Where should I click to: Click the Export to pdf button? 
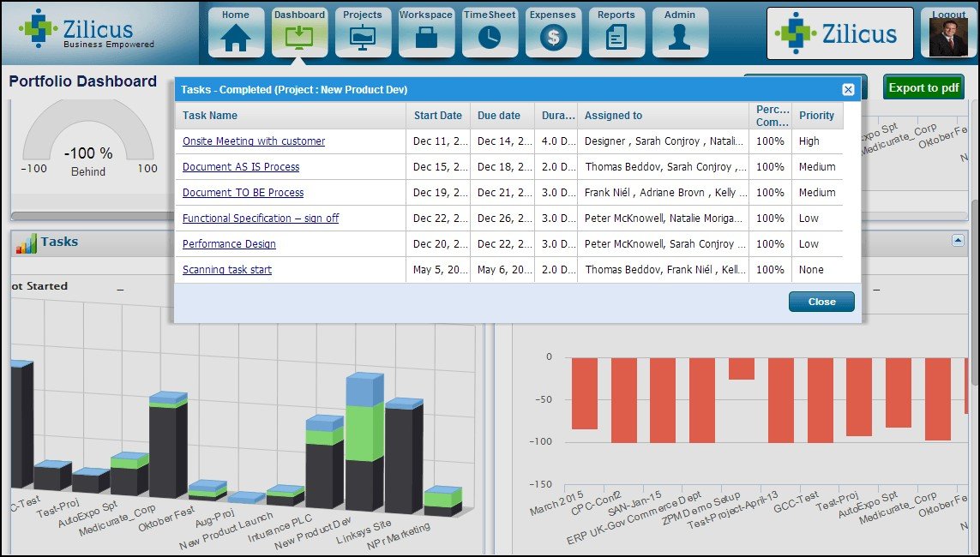pos(923,87)
